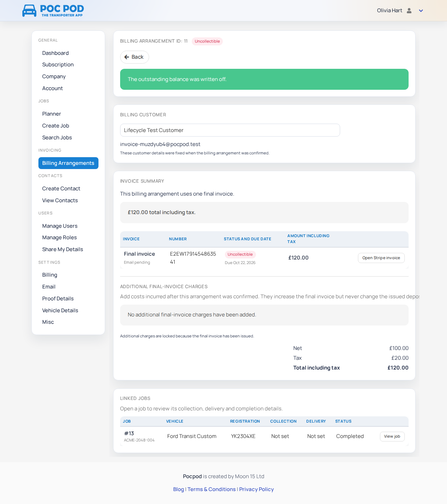Viewport: 447px width, 504px height.
Task: Click the Final invoice row label
Action: pyautogui.click(x=139, y=254)
